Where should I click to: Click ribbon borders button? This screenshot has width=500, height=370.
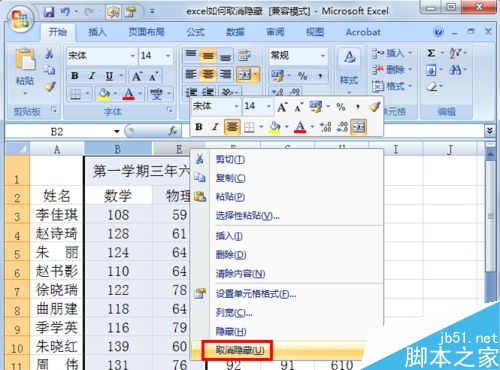point(75,94)
